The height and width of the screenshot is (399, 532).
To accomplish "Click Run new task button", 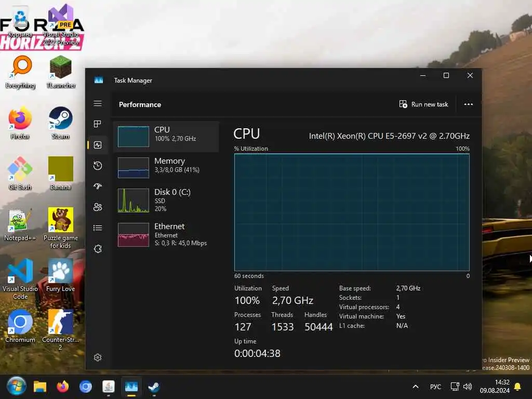I will pos(424,104).
